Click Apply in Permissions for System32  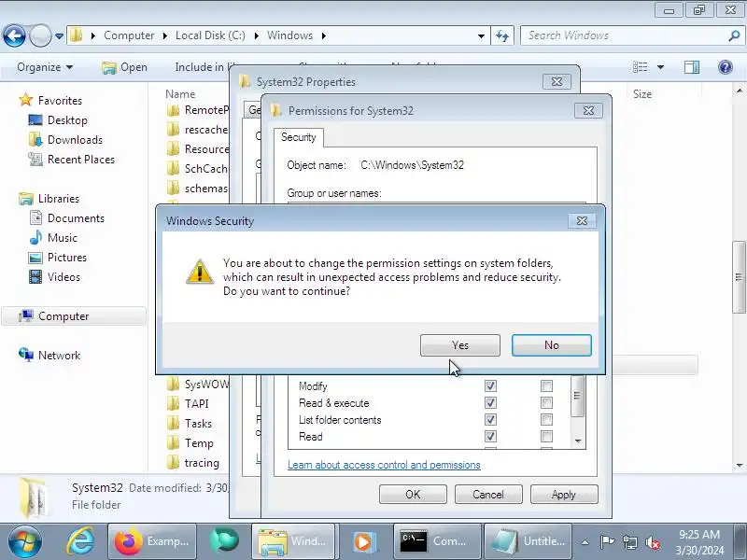[x=564, y=495]
